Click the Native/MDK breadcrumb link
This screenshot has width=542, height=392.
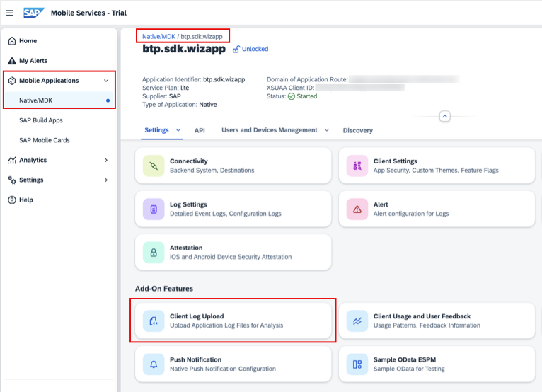tap(158, 36)
